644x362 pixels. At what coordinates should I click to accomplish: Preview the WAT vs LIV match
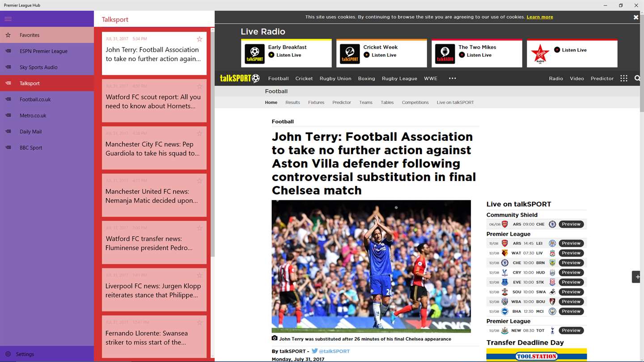(571, 253)
